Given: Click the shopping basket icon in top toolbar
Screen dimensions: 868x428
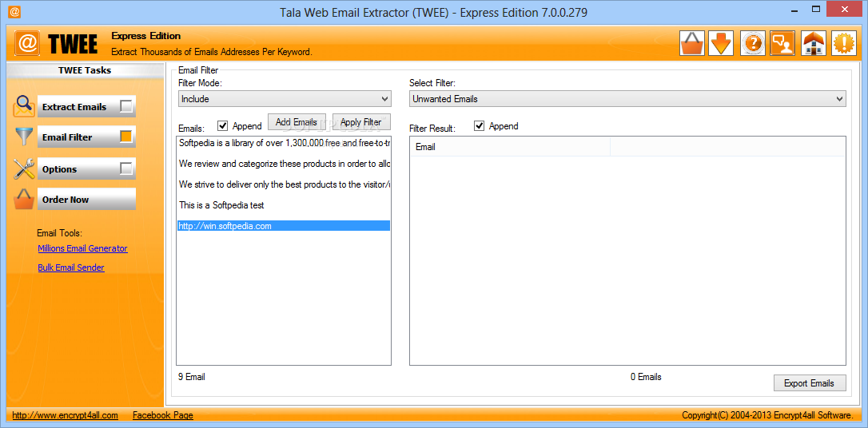Looking at the screenshot, I should pos(692,44).
